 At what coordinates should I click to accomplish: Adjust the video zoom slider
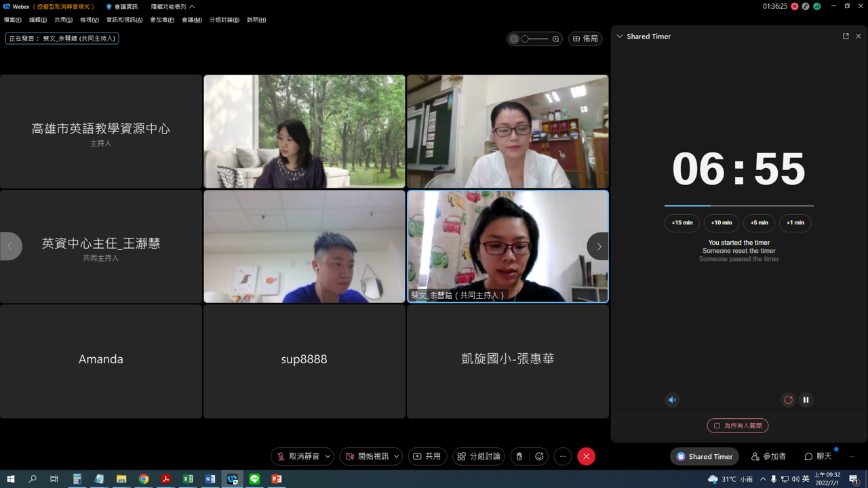point(535,39)
